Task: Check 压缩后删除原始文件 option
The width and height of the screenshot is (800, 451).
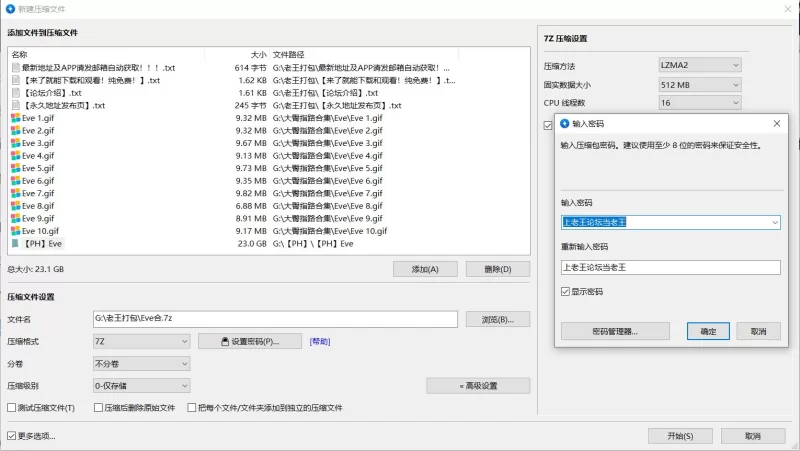Action: coord(98,408)
